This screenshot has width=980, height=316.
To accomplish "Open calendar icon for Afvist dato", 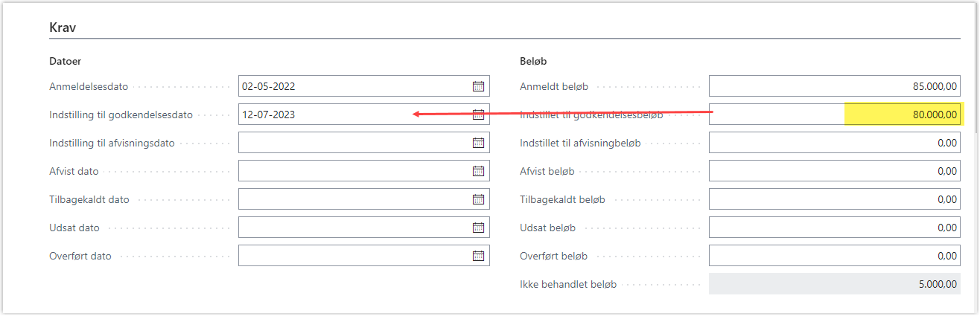I will click(x=478, y=171).
